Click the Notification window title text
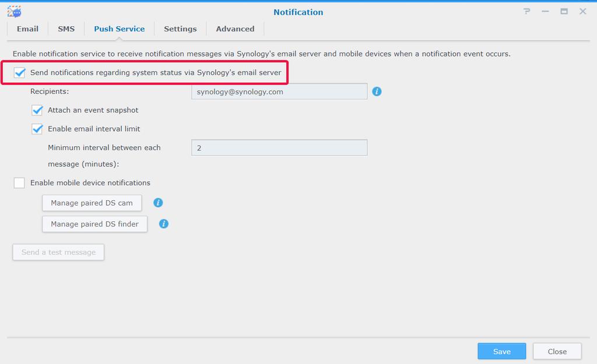This screenshot has width=597, height=364. (x=298, y=12)
